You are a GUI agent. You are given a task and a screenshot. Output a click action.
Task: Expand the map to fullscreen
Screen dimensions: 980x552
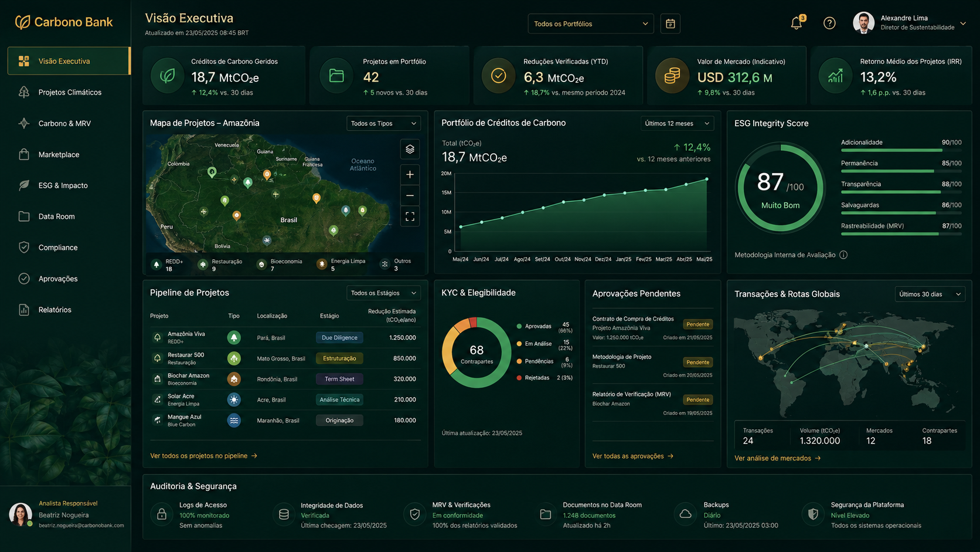coord(410,217)
